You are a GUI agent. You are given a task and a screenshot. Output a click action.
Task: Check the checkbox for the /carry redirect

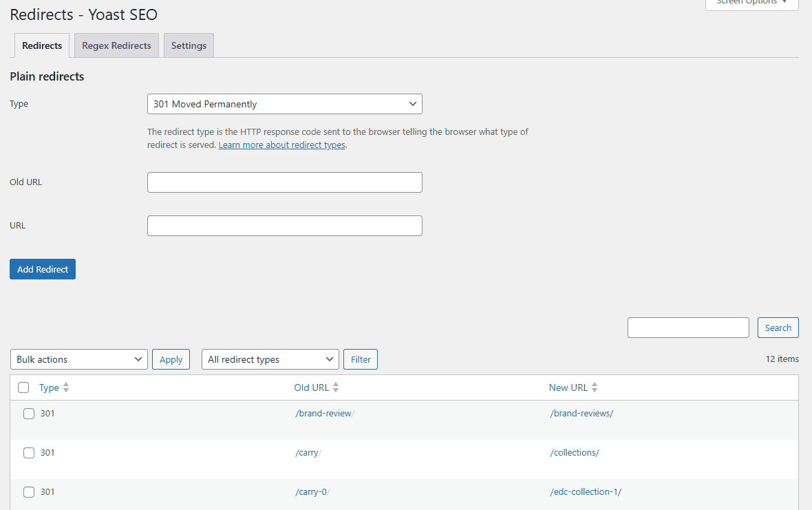28,452
